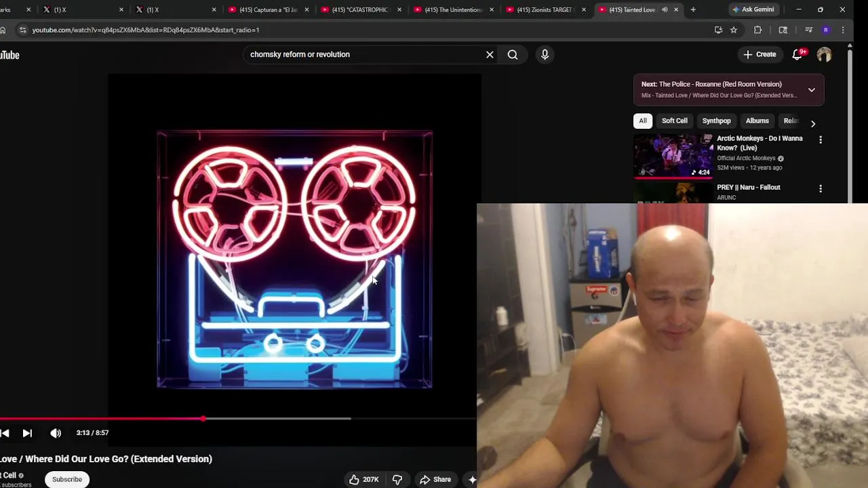The image size is (868, 488).
Task: Click the Extended Version video title
Action: (x=106, y=459)
